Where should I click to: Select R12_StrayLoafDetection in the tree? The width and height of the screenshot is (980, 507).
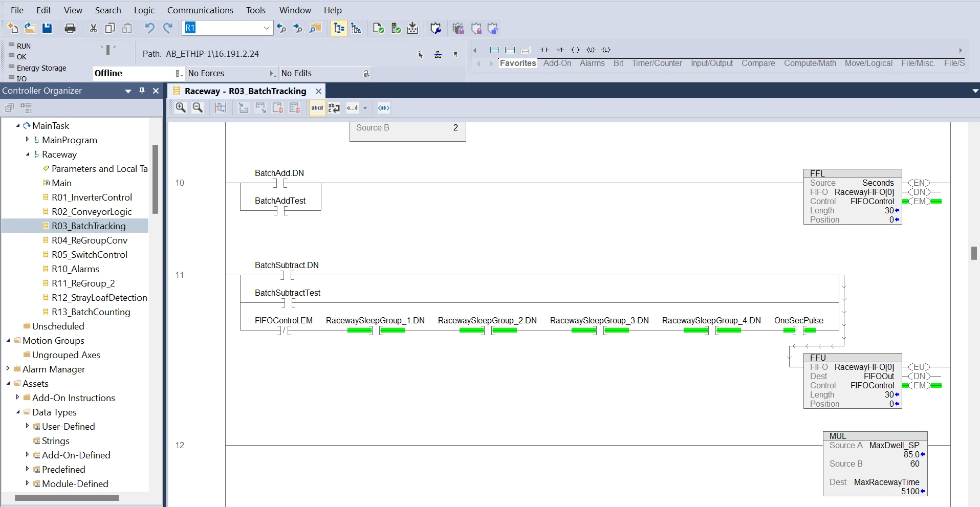(x=99, y=297)
